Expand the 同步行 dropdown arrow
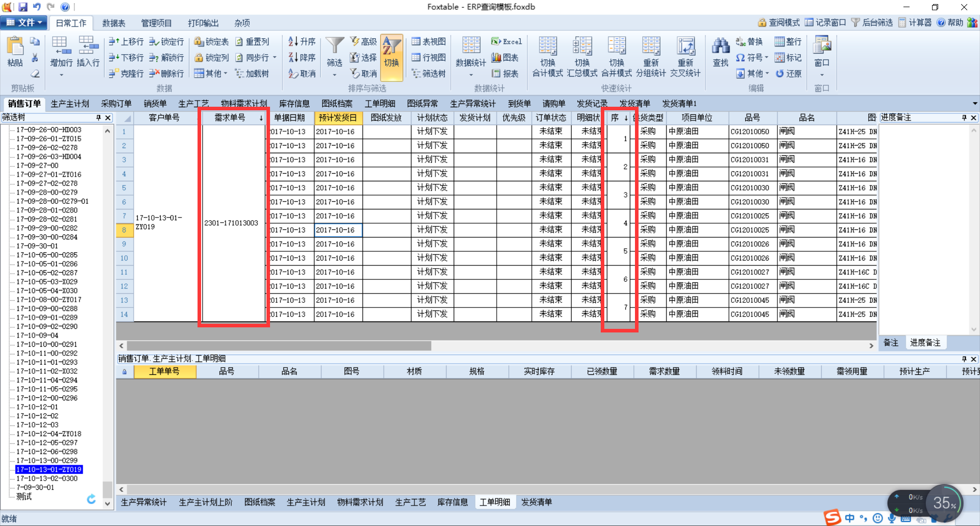Screen dimensions: 980x526 pyautogui.click(x=275, y=58)
